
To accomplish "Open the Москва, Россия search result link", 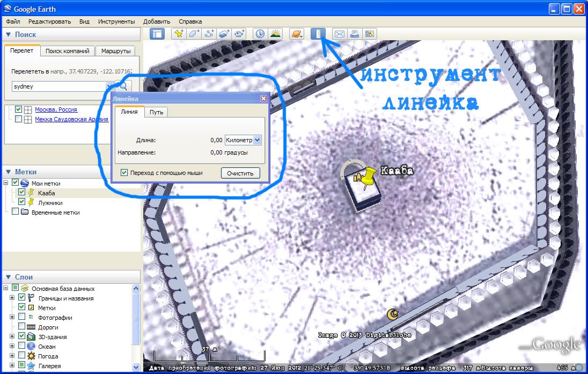I will 56,109.
